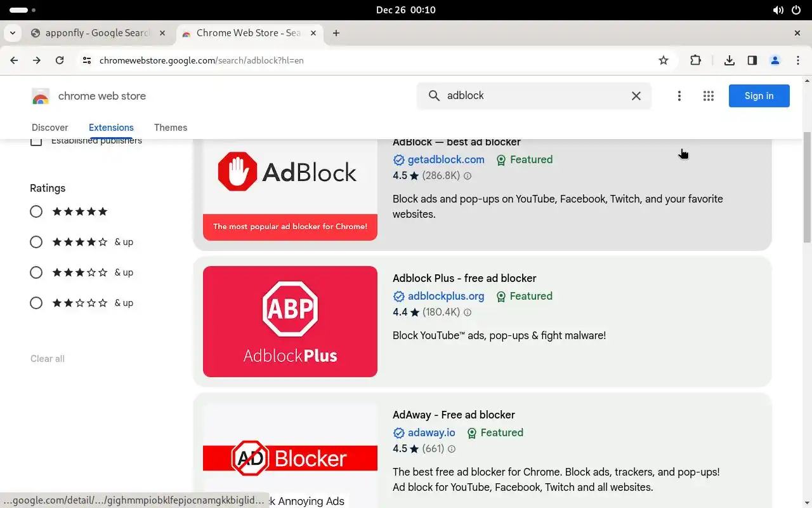Open the adblockplus.org publisher link
Image resolution: width=812 pixels, height=508 pixels.
[446, 297]
